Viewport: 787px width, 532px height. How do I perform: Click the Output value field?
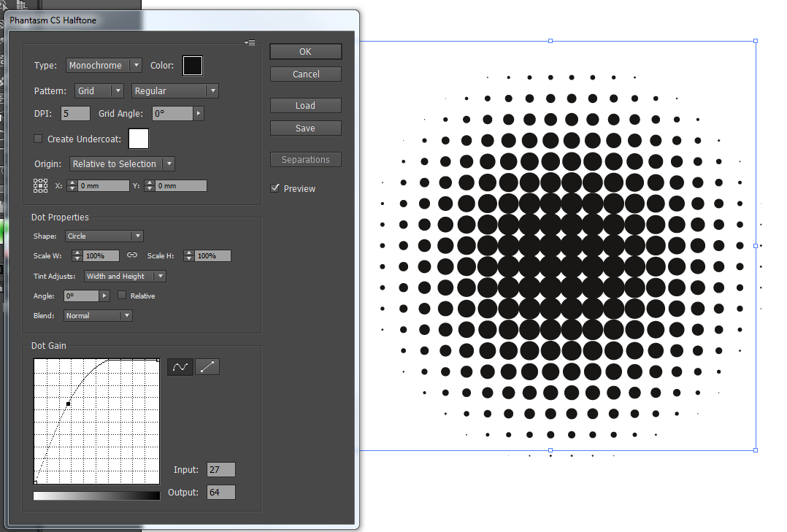[220, 493]
